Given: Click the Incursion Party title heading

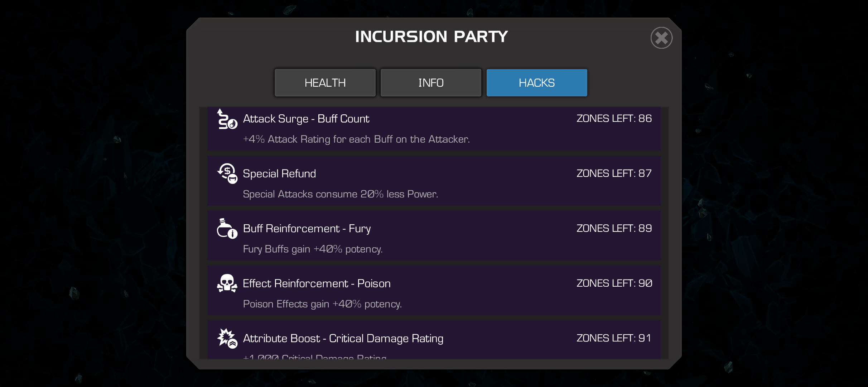Looking at the screenshot, I should click(431, 37).
